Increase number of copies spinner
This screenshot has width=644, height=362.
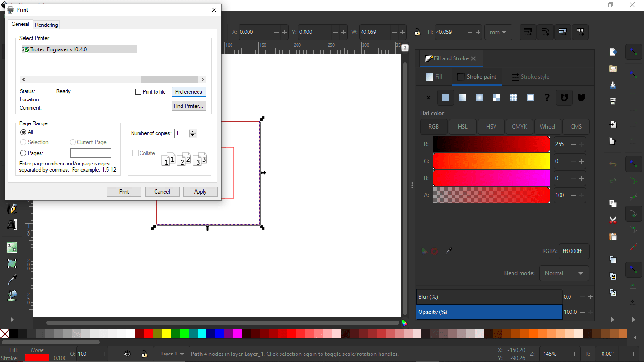(x=192, y=132)
